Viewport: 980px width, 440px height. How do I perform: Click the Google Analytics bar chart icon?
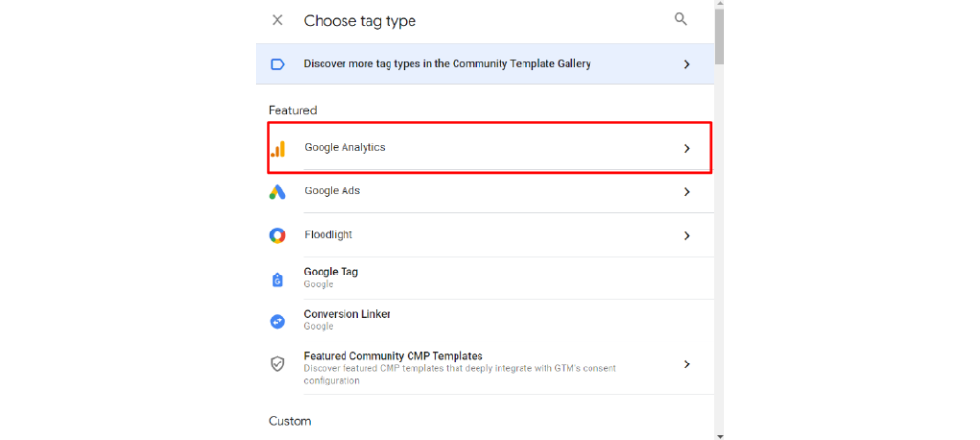278,149
